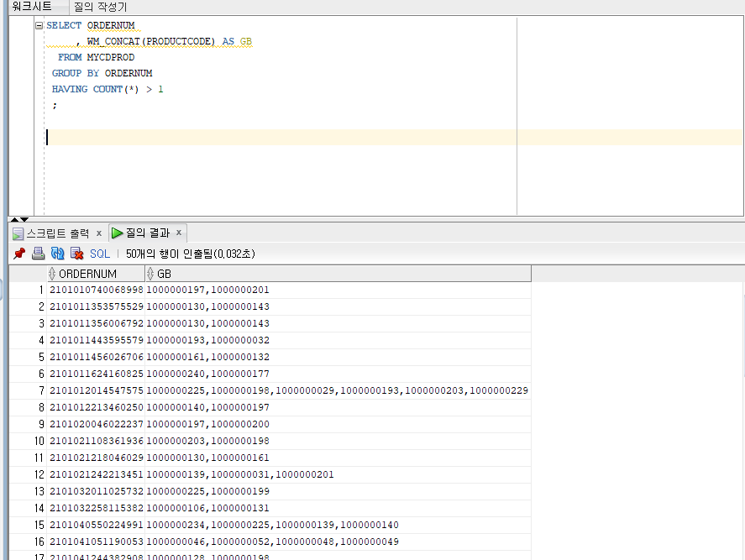Viewport: 745px width, 560px height.
Task: Clear results with the red delete icon
Action: click(78, 254)
